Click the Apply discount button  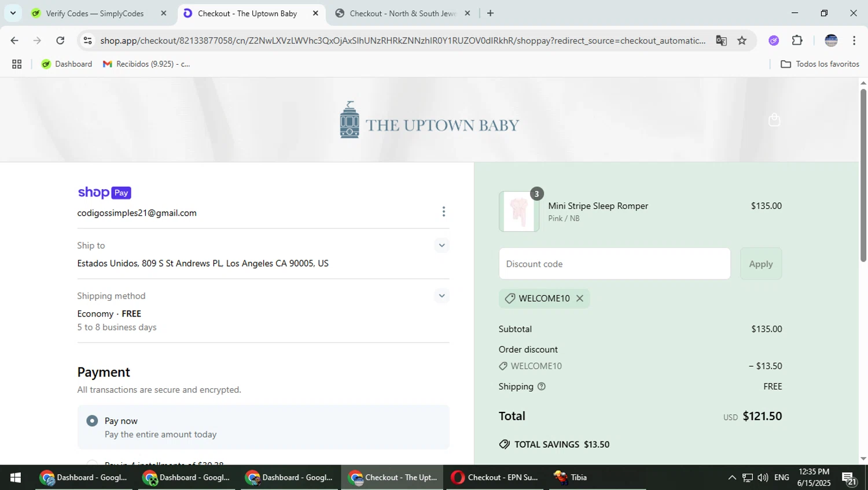click(x=761, y=264)
